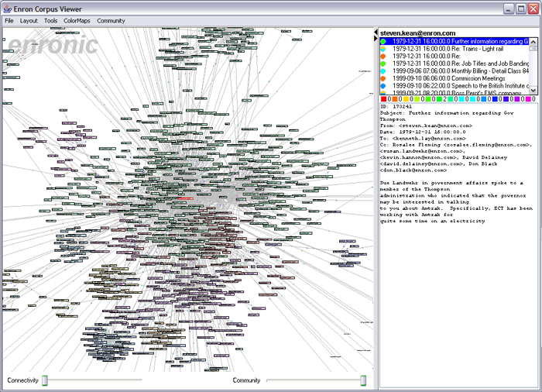The image size is (542, 392).
Task: Close the Enron Corpus Viewer window
Action: point(533,9)
